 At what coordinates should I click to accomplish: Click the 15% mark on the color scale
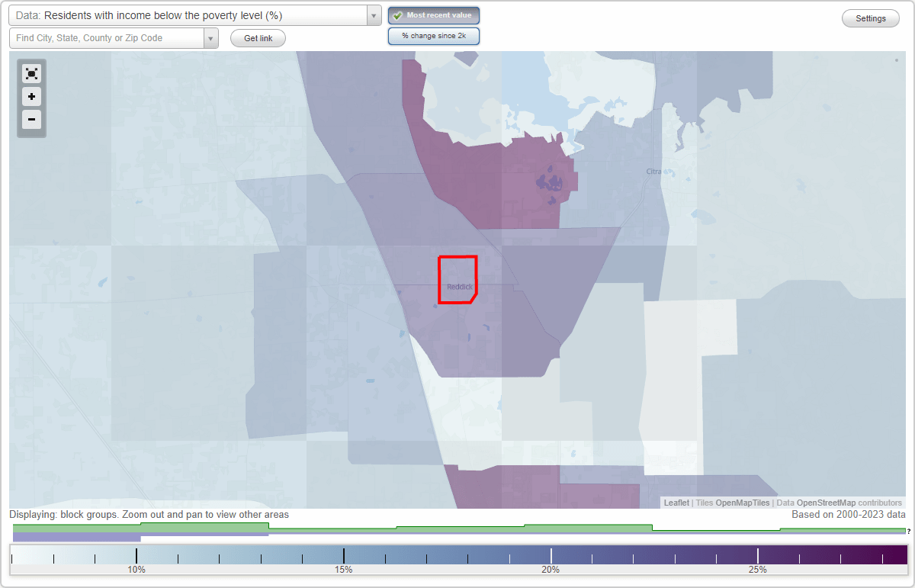pyautogui.click(x=344, y=556)
